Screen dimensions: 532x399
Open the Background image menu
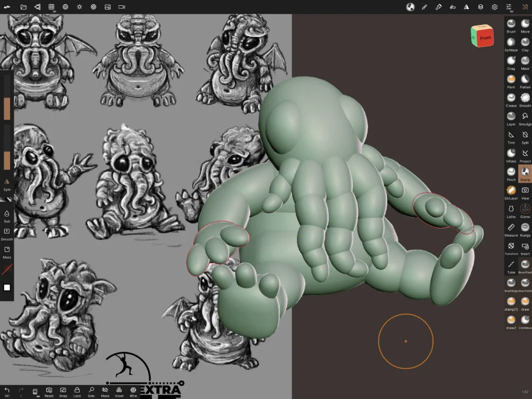[x=107, y=7]
